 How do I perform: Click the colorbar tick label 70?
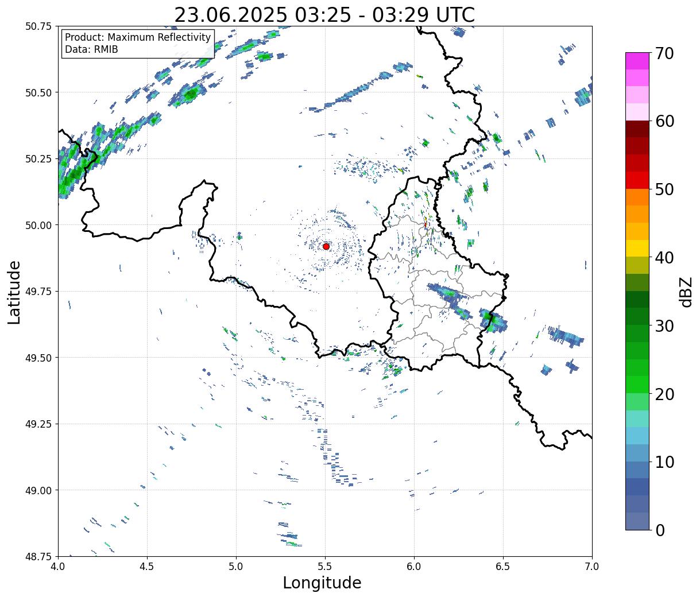(664, 53)
